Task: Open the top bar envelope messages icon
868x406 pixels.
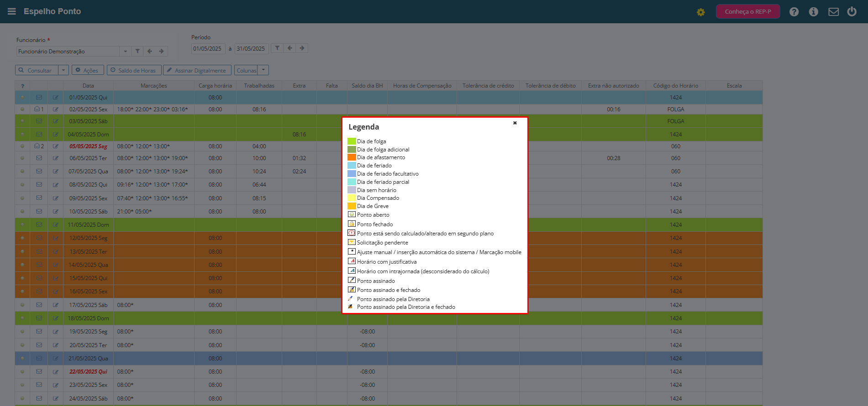Action: [834, 12]
